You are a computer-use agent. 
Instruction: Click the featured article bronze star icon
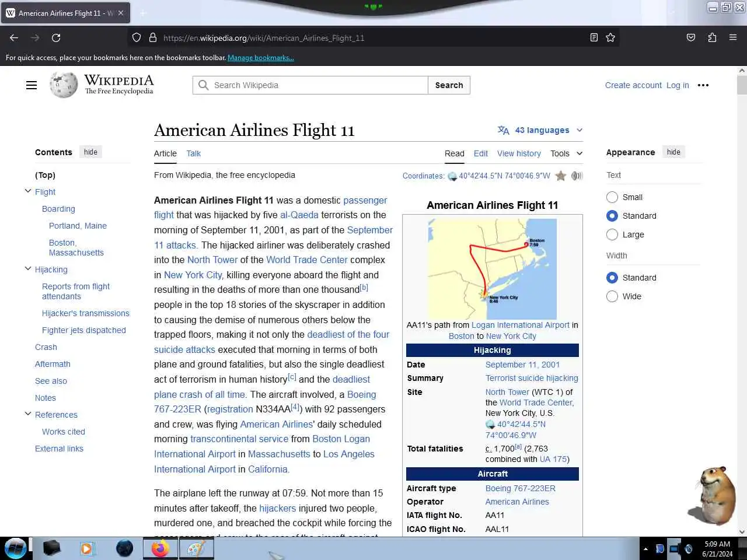coord(561,176)
